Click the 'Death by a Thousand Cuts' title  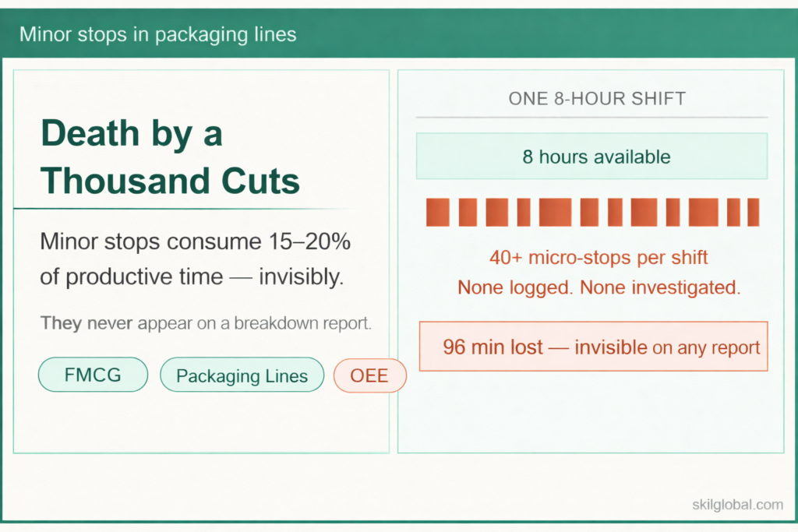tap(170, 157)
